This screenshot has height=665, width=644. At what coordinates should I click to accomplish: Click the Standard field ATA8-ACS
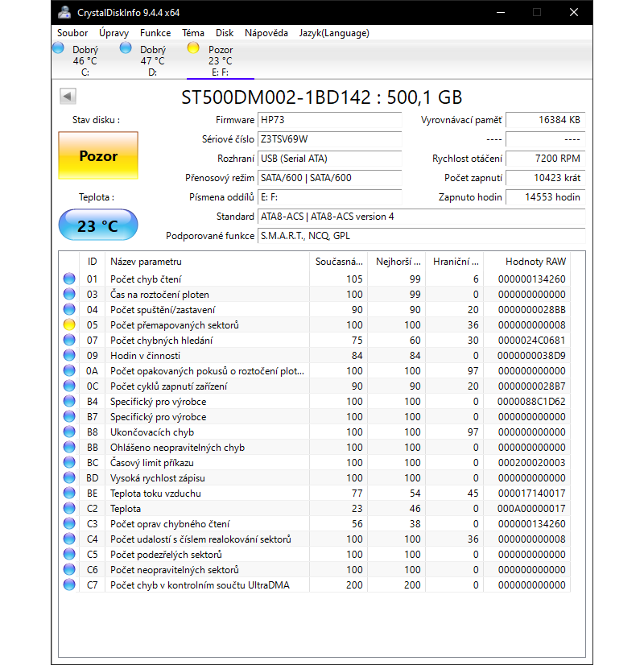(x=422, y=217)
